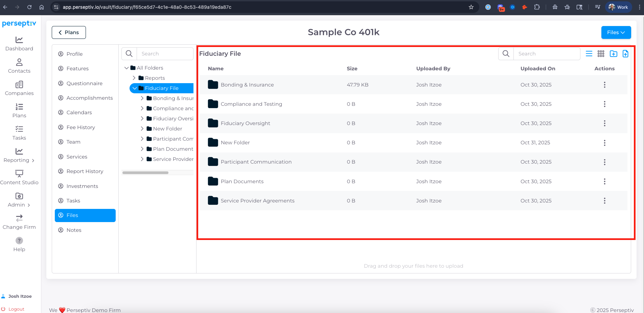Open the Team tab
644x313 pixels.
click(85, 142)
